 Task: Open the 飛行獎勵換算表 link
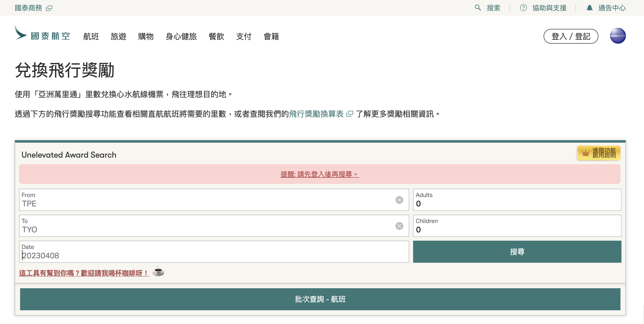tap(316, 114)
